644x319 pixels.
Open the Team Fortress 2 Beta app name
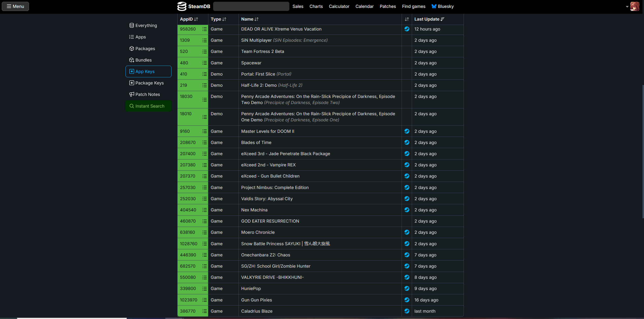click(x=262, y=51)
